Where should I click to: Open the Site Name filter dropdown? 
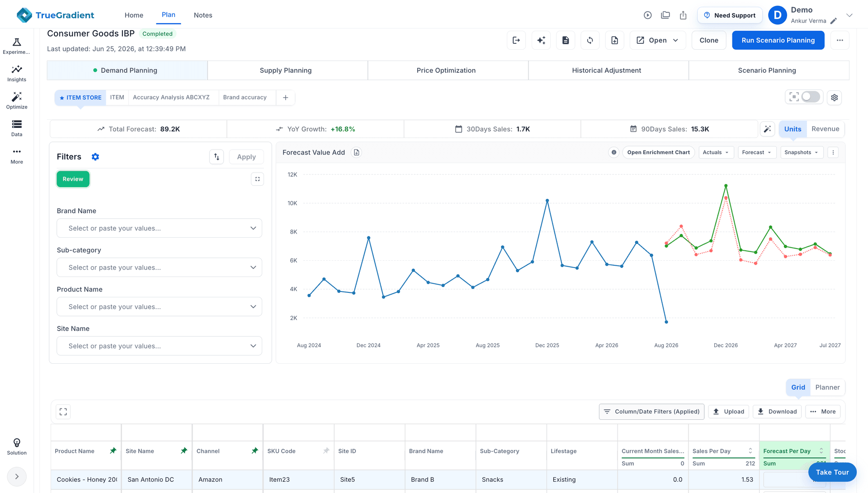point(159,346)
